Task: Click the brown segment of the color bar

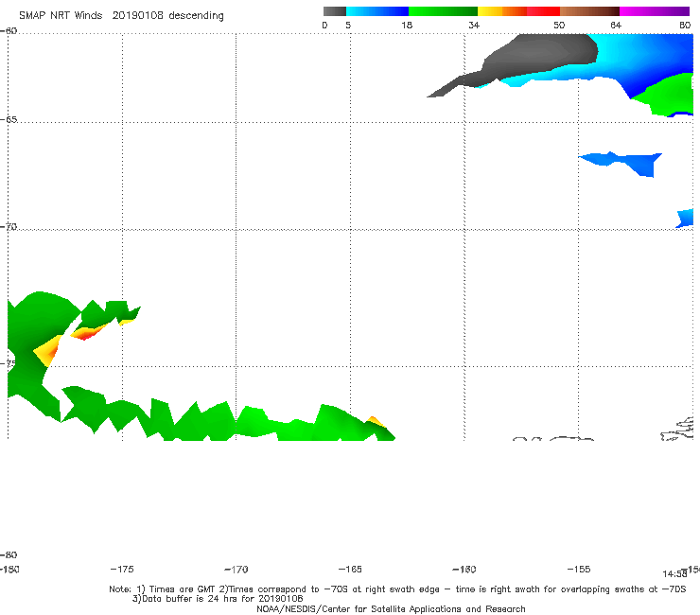Action: (x=589, y=11)
